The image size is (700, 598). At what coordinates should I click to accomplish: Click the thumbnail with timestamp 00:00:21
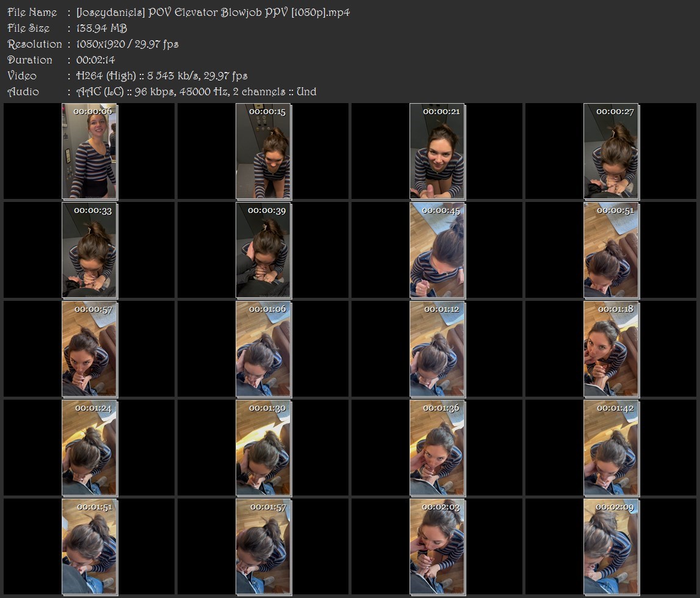tap(438, 151)
